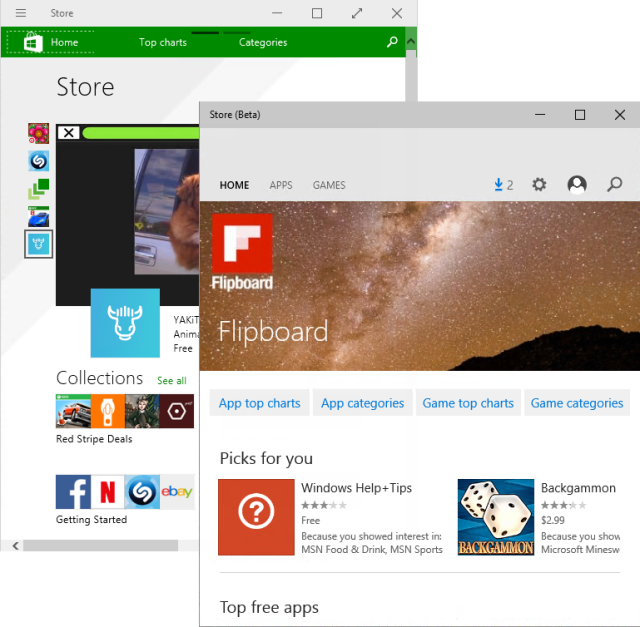Click the Top free apps heading
This screenshot has height=627, width=640.
coord(269,607)
